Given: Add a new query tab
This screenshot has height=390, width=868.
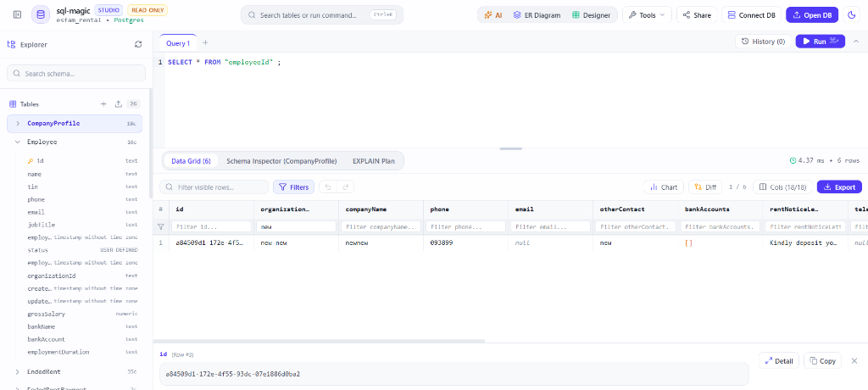Looking at the screenshot, I should (205, 42).
